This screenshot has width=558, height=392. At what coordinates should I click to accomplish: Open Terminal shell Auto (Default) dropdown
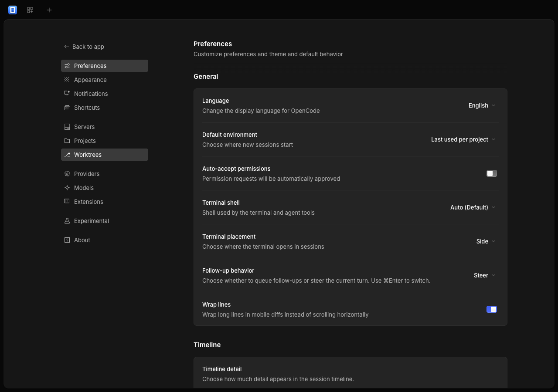pos(473,207)
